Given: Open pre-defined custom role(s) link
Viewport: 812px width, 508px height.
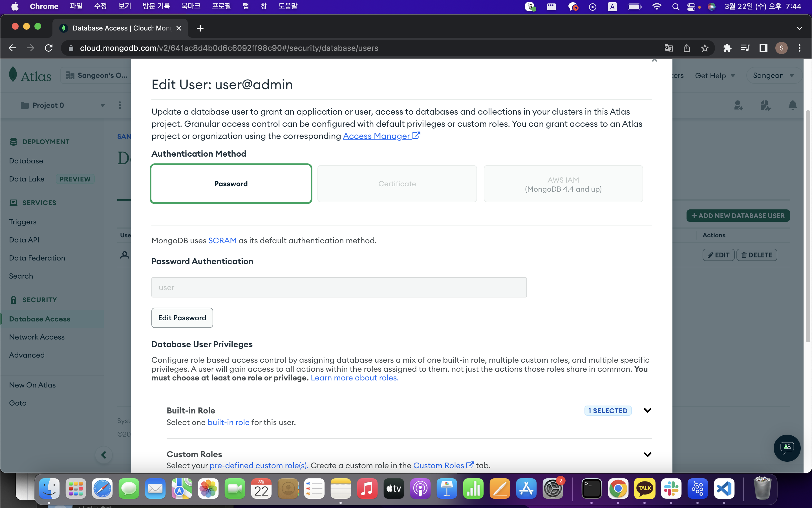Looking at the screenshot, I should (x=259, y=465).
